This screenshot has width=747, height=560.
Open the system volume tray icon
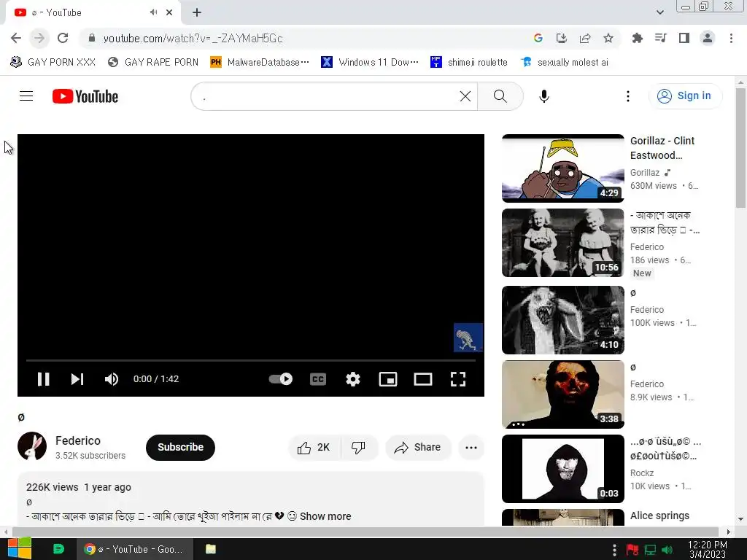pyautogui.click(x=667, y=550)
